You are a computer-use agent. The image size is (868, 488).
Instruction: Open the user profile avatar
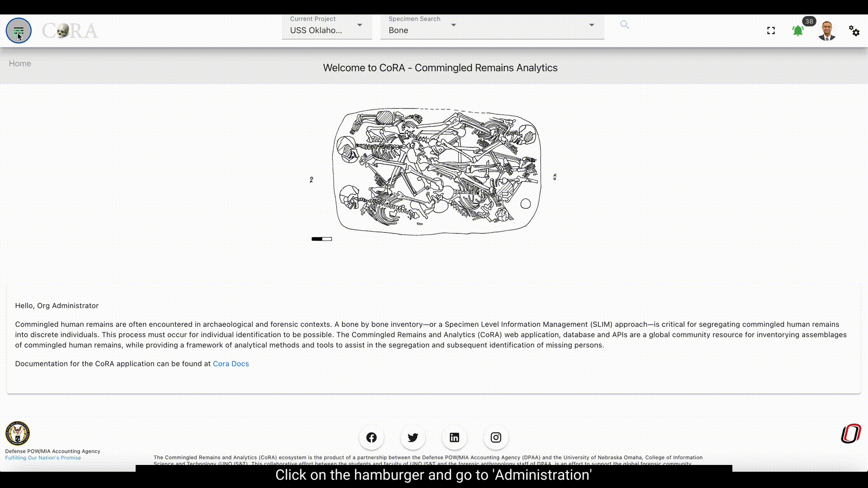tap(827, 31)
